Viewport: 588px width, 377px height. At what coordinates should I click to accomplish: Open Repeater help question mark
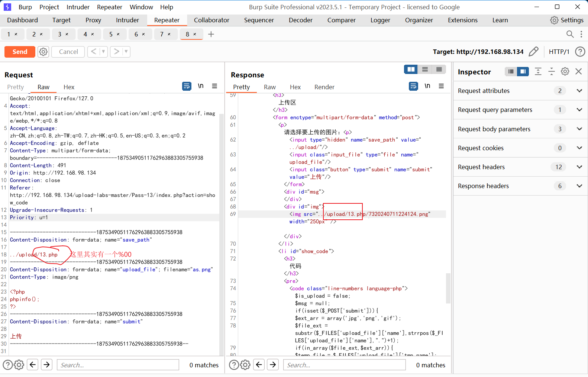point(580,52)
